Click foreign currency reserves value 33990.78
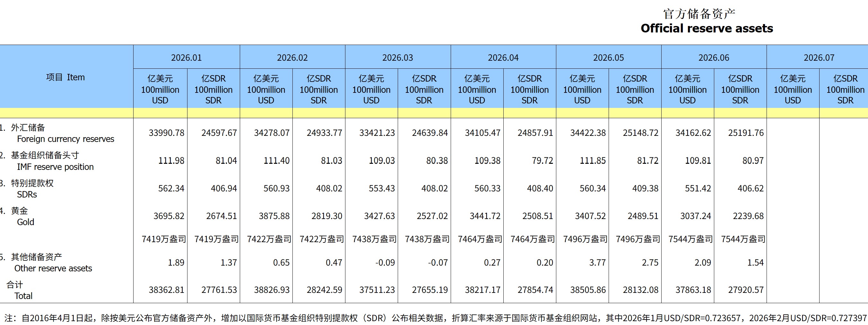Viewport: 868px width, 325px height. click(167, 133)
